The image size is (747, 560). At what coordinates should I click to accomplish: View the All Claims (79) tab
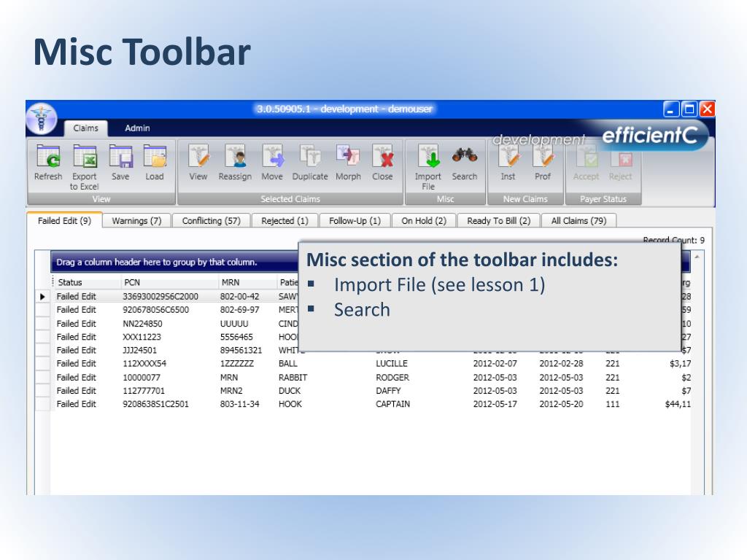click(578, 221)
